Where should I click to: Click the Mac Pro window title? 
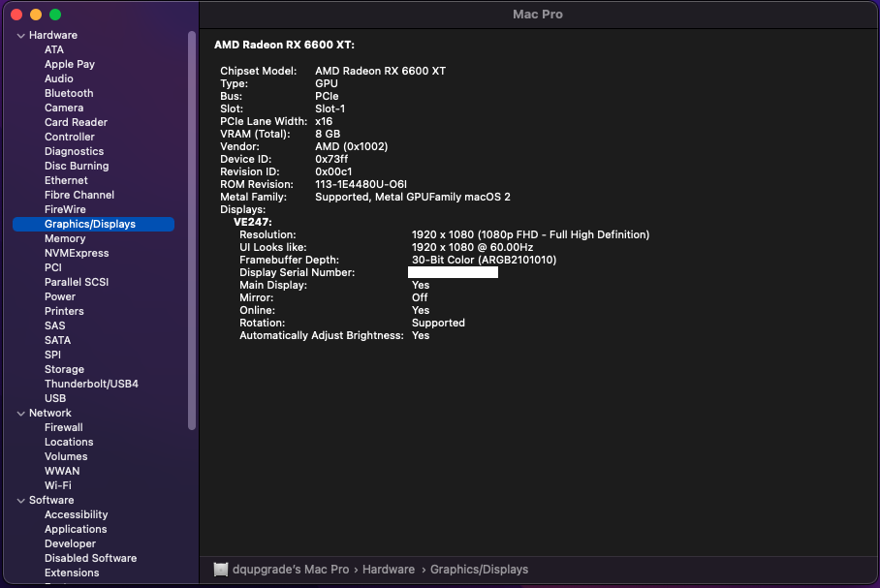[537, 15]
